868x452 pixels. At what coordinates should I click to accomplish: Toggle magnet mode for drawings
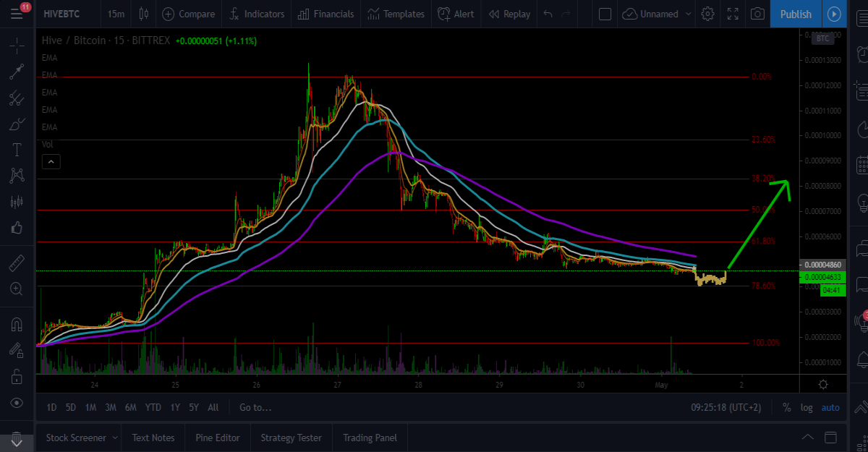coord(17,324)
